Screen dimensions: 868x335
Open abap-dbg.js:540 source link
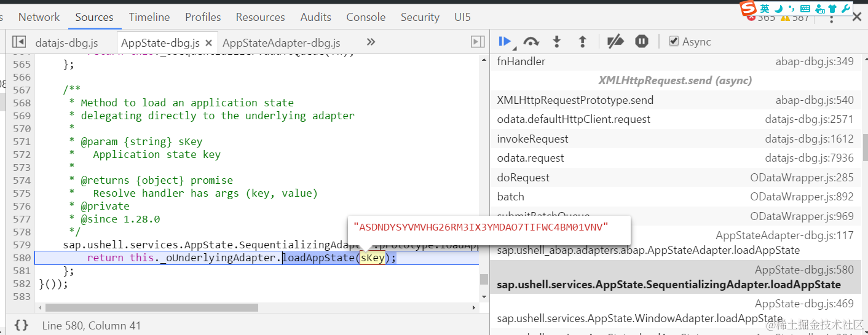coord(815,100)
